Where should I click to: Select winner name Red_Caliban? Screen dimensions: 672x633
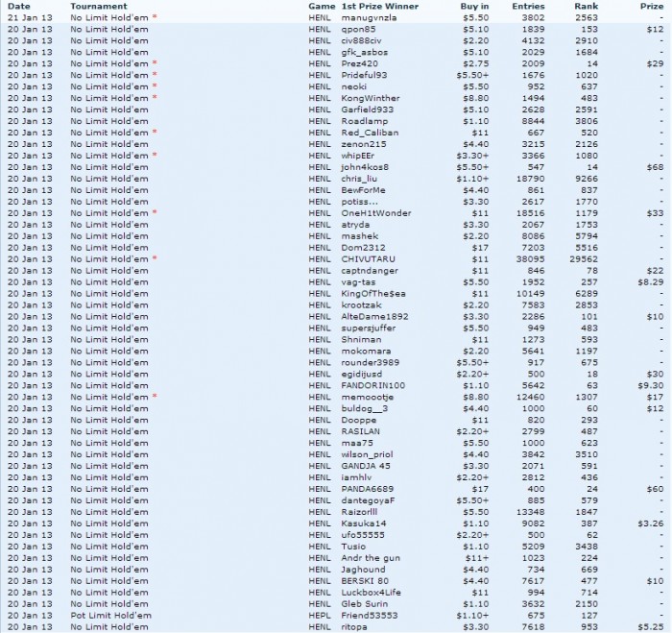370,133
